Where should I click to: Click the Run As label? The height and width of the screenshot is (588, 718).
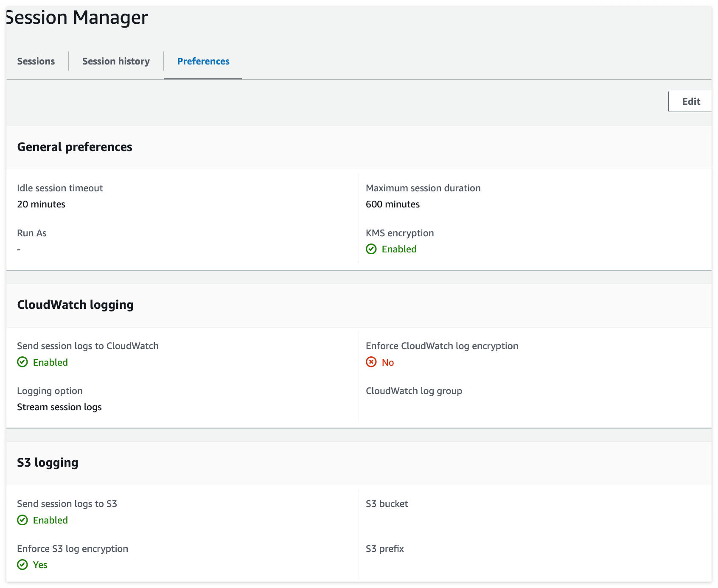point(32,233)
